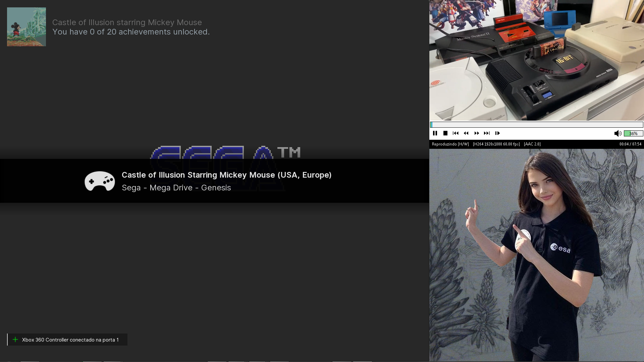
Task: Click 'Sega - Mega Drive - Genesis' subtitle
Action: pos(176,188)
